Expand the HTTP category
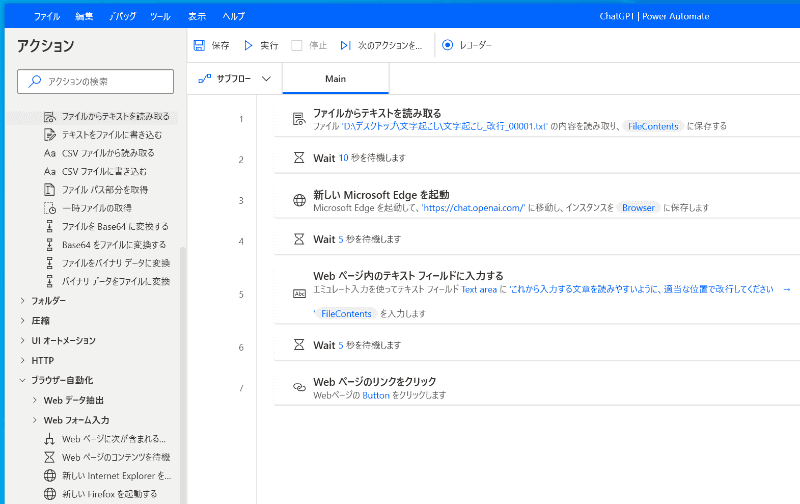 click(22, 360)
